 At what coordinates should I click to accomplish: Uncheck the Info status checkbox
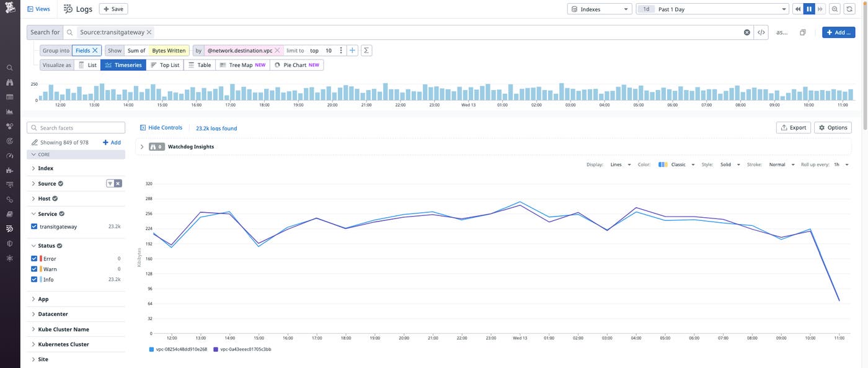coord(33,278)
